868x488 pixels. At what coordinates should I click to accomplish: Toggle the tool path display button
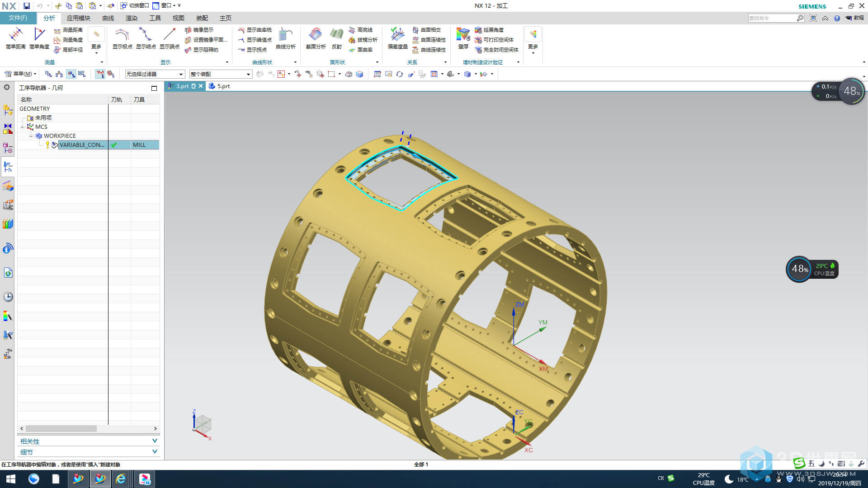click(x=99, y=74)
